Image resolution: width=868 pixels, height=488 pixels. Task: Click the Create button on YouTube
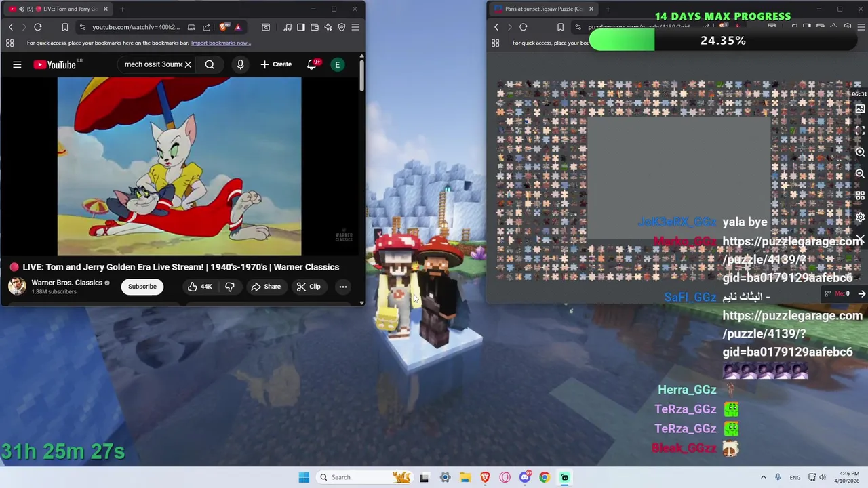(x=276, y=64)
